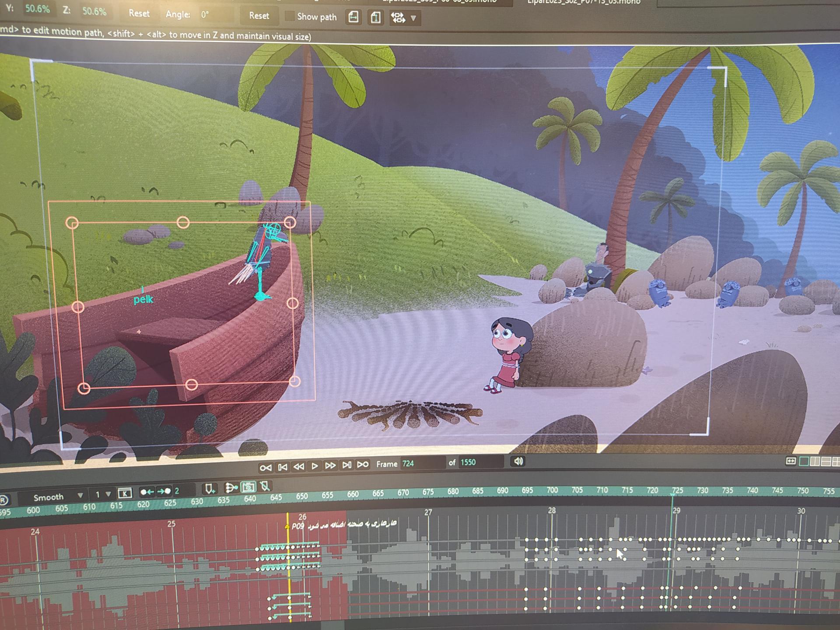Screen dimensions: 840x630
Task: Click the pelk bone label on the boat
Action: pos(143,299)
